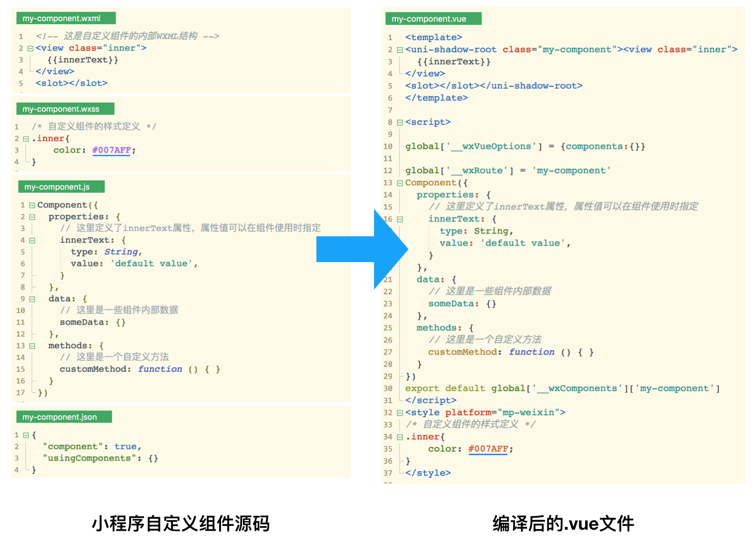
Task: Collapse the innerText block in my-component.vue
Action: (x=400, y=219)
